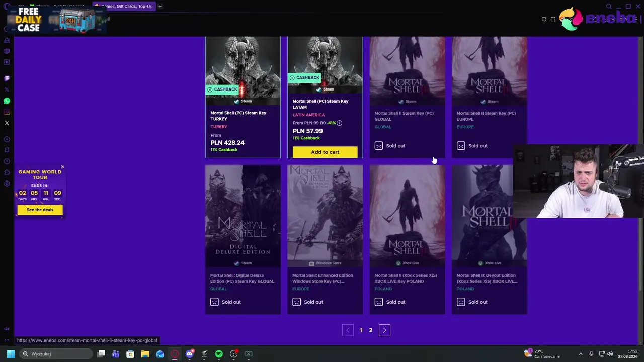
Task: Close the Gaming World Tour popup
Action: (x=62, y=167)
